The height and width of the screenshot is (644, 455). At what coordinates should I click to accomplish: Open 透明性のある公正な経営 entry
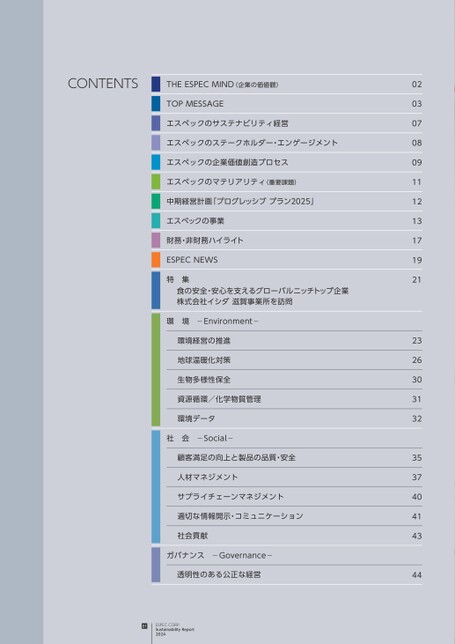pyautogui.click(x=294, y=575)
